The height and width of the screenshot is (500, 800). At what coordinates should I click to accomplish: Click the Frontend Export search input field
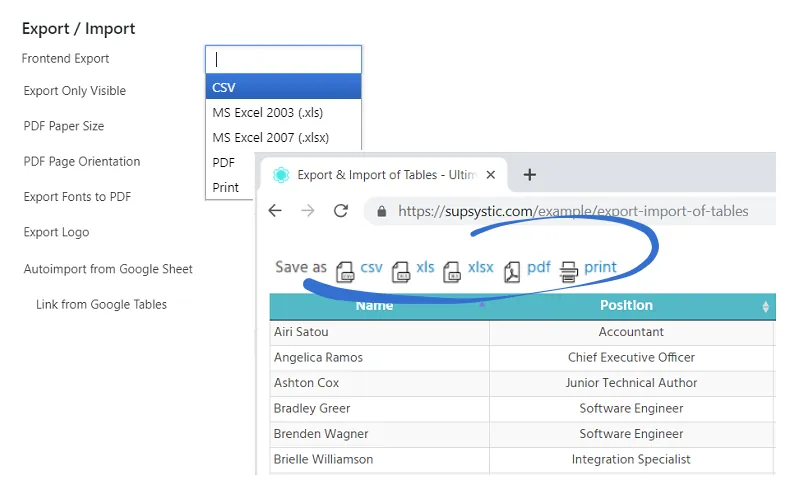(x=283, y=59)
